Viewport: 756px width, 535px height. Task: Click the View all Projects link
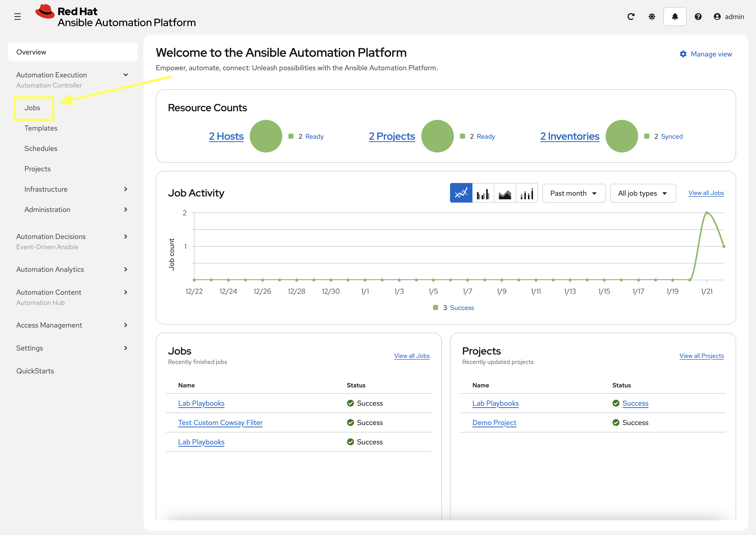(701, 356)
